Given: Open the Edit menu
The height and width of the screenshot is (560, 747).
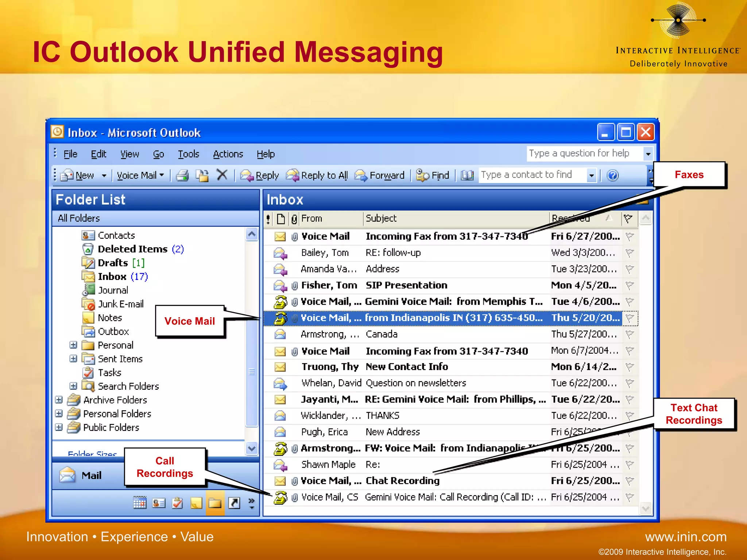Looking at the screenshot, I should tap(98, 154).
